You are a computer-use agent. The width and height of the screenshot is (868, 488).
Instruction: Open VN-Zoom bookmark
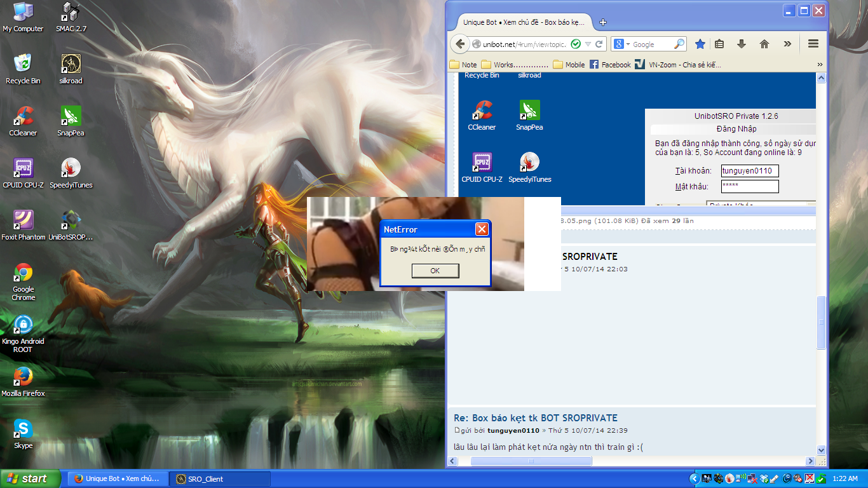(677, 64)
